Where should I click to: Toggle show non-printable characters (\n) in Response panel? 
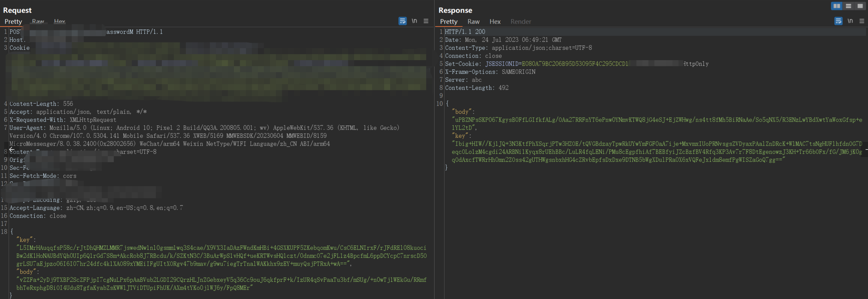pos(850,21)
